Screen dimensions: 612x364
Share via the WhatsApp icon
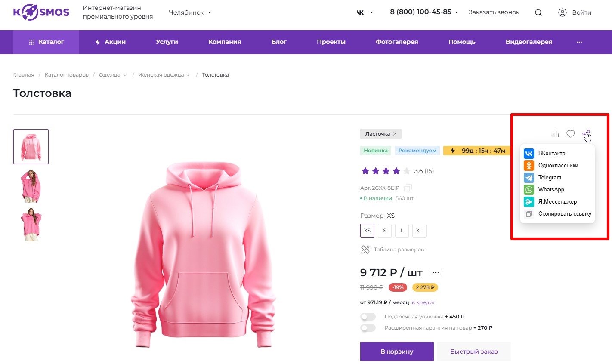[x=529, y=189]
